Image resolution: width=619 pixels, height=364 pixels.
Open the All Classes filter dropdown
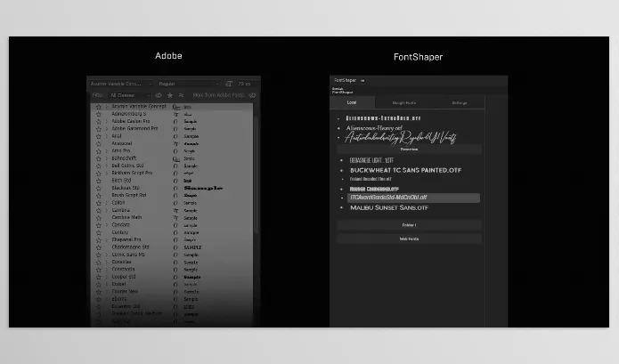point(130,95)
